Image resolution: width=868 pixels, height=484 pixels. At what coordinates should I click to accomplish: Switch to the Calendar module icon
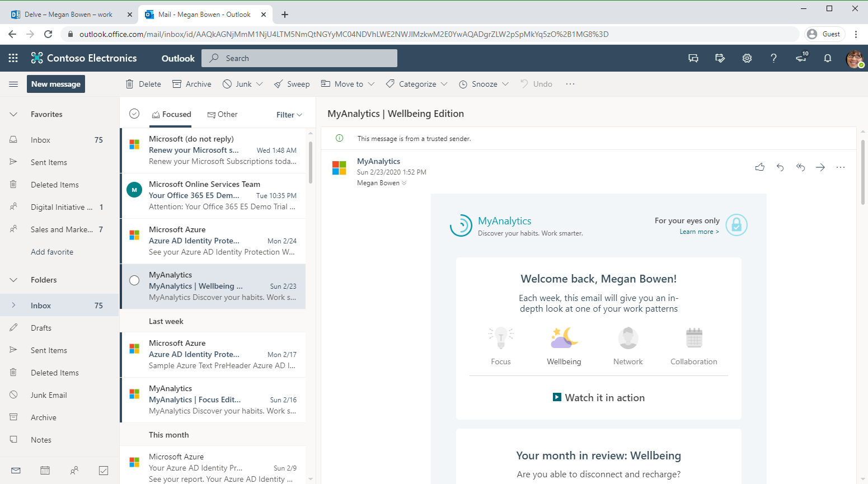[45, 471]
